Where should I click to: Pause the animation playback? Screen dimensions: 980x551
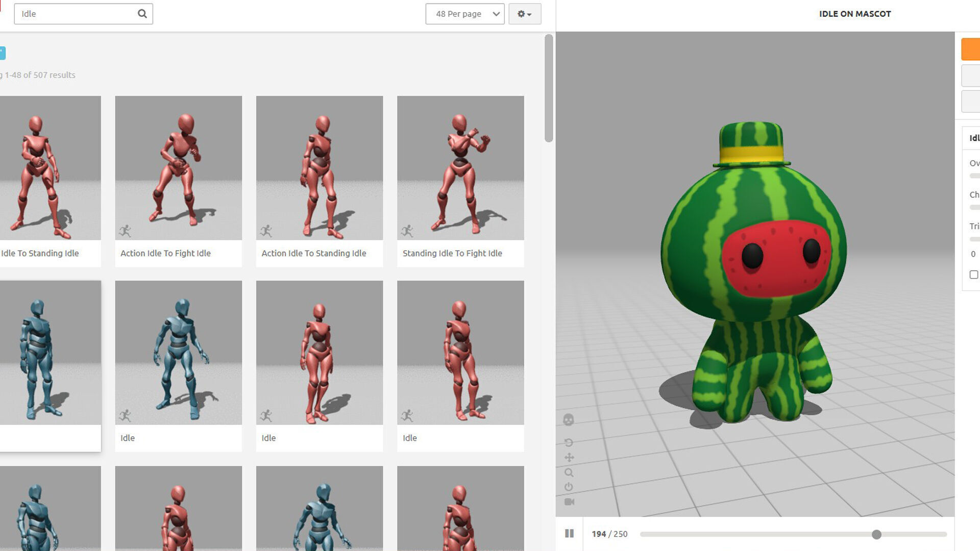[570, 534]
